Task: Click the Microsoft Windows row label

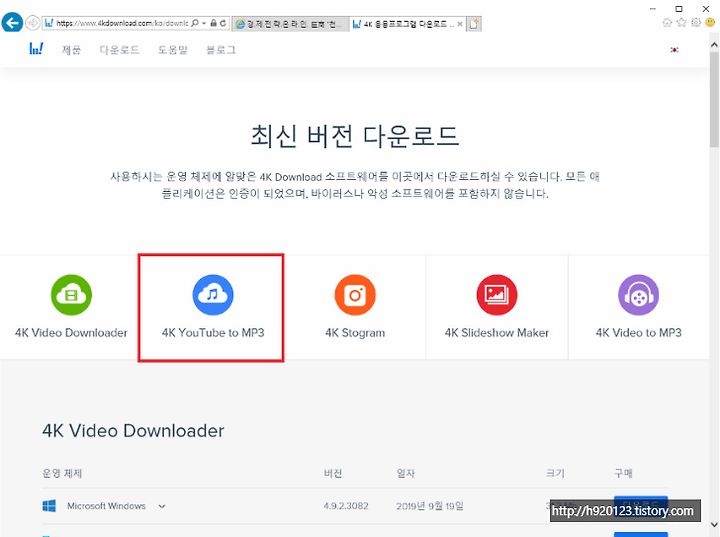Action: (x=106, y=506)
